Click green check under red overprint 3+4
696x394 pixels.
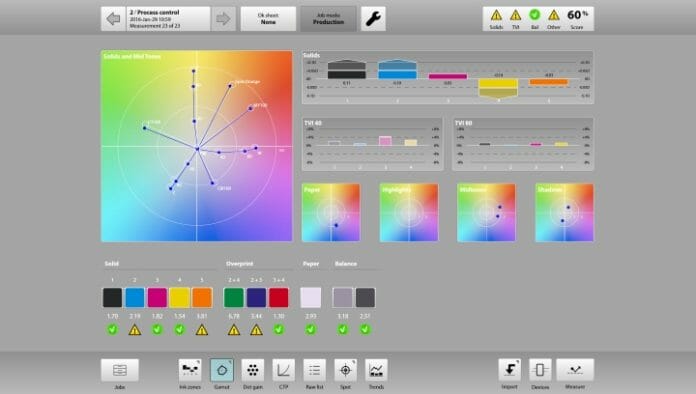point(279,330)
